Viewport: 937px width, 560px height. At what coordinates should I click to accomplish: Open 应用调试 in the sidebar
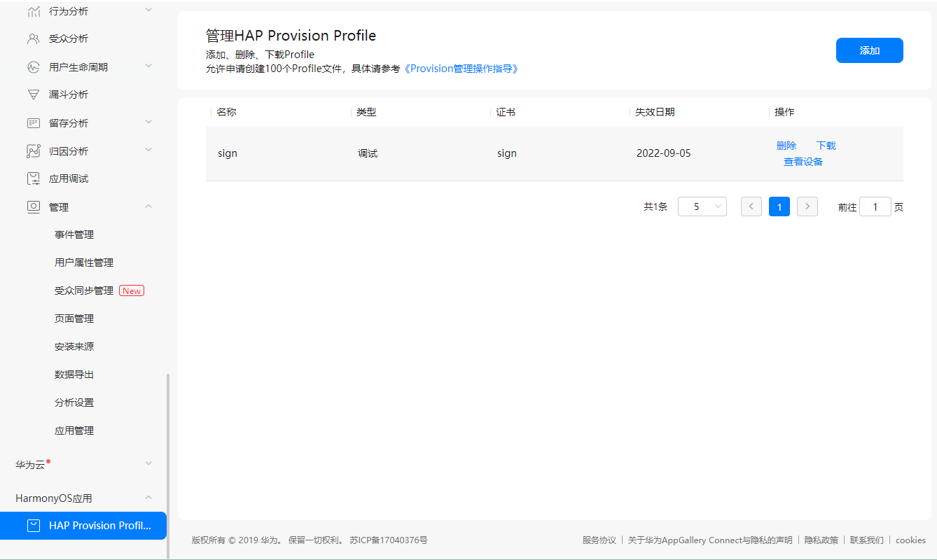[69, 179]
